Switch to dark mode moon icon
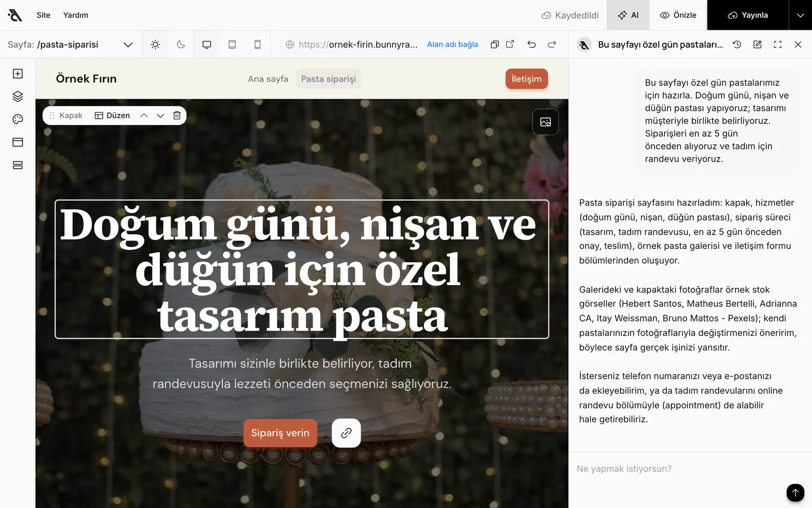The width and height of the screenshot is (812, 508). (181, 44)
